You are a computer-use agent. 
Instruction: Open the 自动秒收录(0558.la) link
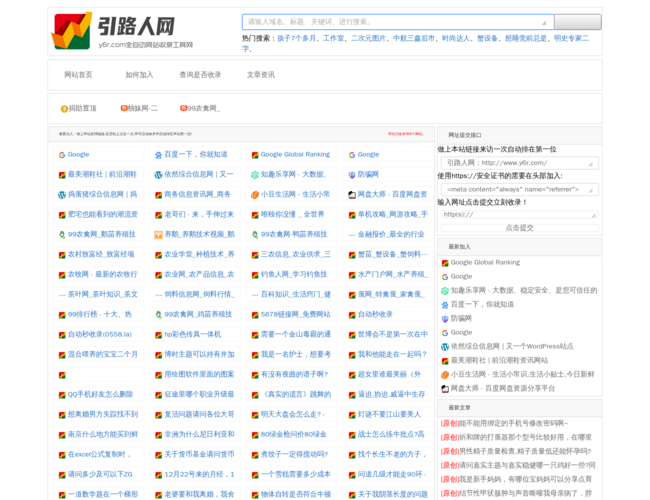pyautogui.click(x=100, y=334)
